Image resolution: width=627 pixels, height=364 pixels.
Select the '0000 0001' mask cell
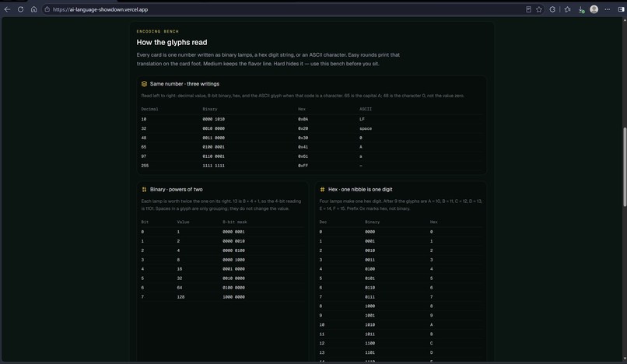pyautogui.click(x=233, y=232)
